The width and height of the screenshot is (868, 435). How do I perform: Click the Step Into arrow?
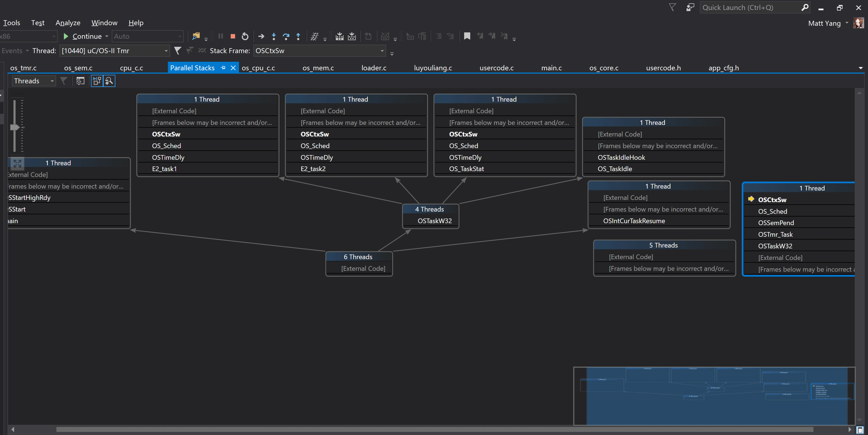point(274,36)
